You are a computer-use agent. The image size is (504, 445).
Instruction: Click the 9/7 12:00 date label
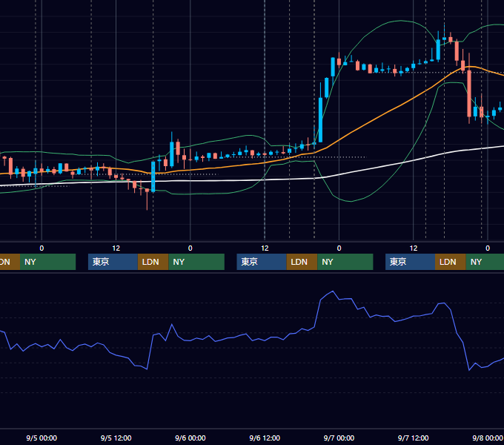tap(414, 438)
